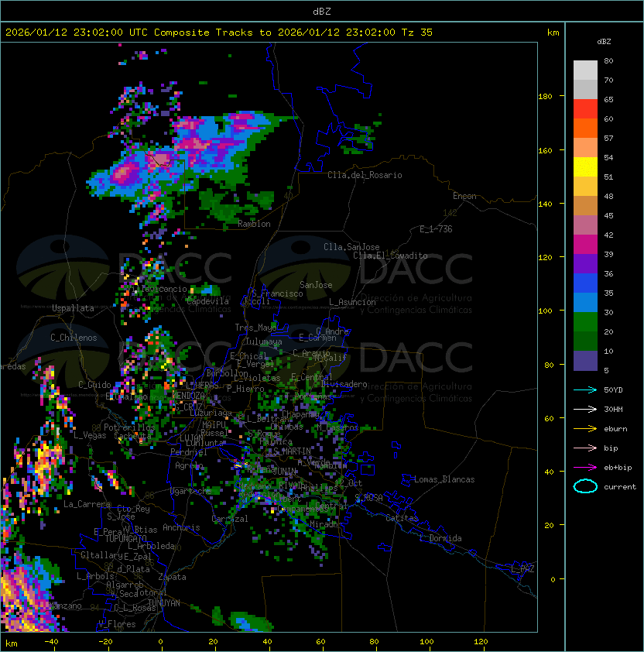The width and height of the screenshot is (644, 652).
Task: Click the 'Catitas' map label
Action: coord(402,518)
